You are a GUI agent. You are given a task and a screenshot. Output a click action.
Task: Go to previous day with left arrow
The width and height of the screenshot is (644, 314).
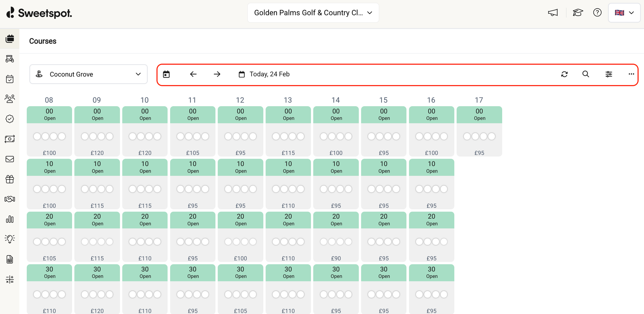[193, 74]
